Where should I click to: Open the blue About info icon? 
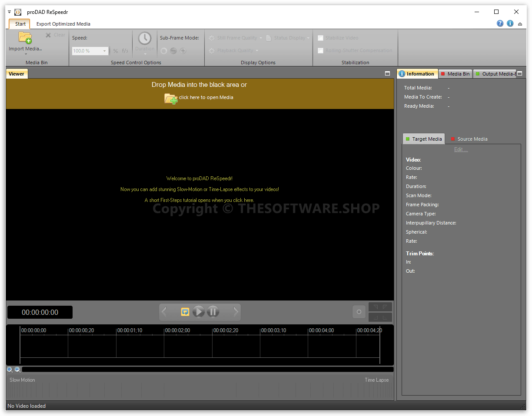pos(510,23)
